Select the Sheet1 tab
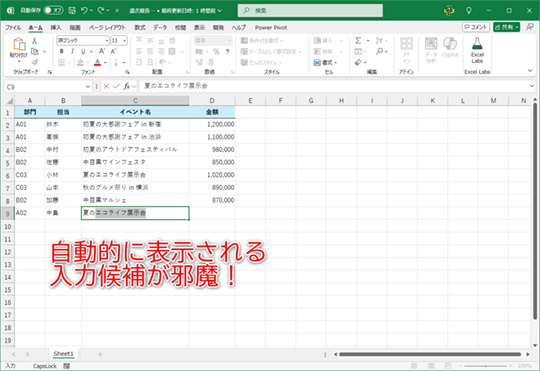This screenshot has height=371, width=540. coord(63,354)
